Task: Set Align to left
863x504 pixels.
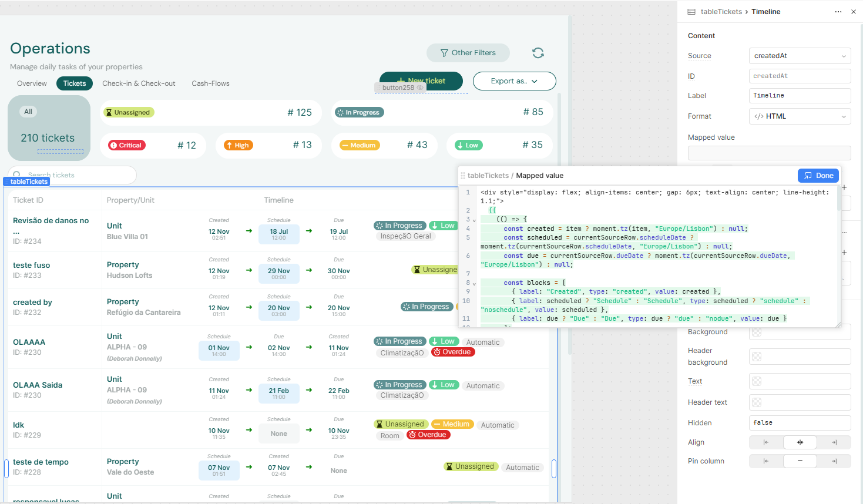Action: pos(765,442)
